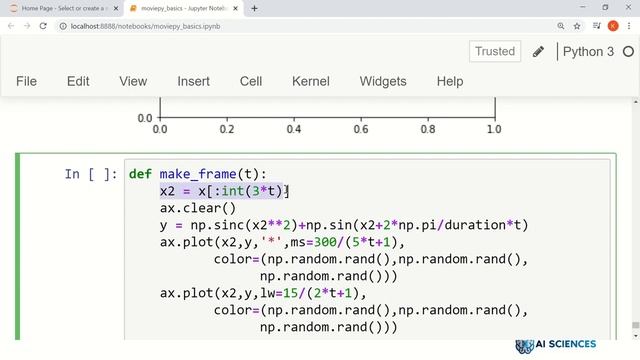Click the ax.plot line with lw=15
Image resolution: width=640 pixels, height=360 pixels.
coord(263,293)
